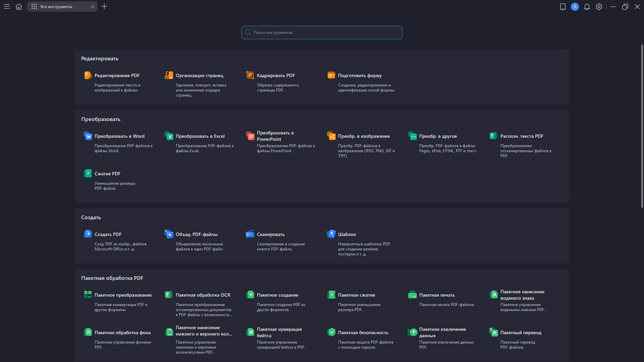Click the Объед. PDF-файлы merge icon
Image resolution: width=644 pixels, height=362 pixels.
click(169, 234)
